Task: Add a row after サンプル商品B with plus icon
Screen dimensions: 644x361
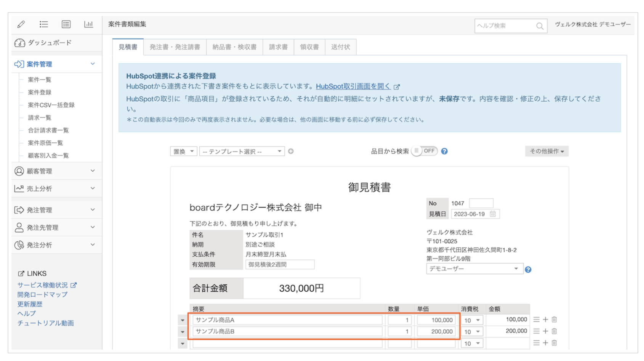Action: [x=545, y=331]
